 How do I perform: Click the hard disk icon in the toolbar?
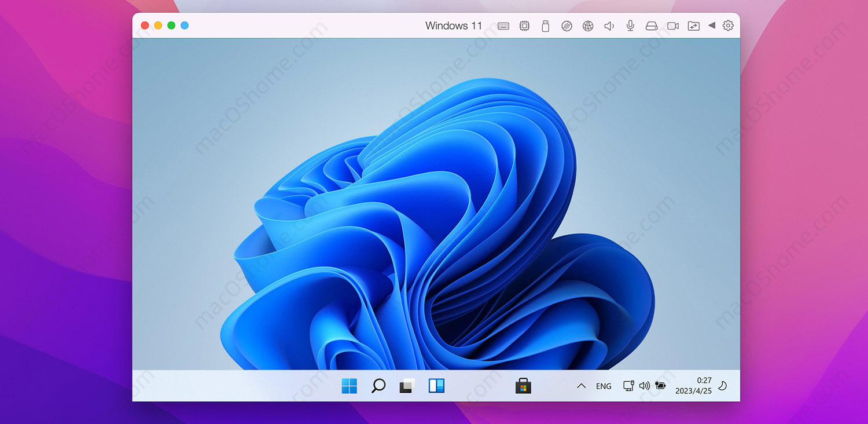pyautogui.click(x=651, y=25)
